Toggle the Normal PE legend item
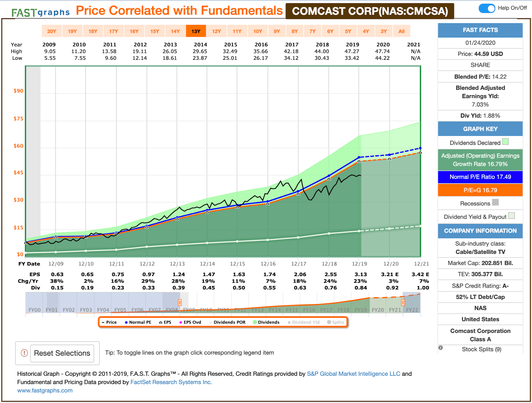This screenshot has height=403, width=532. point(138,322)
